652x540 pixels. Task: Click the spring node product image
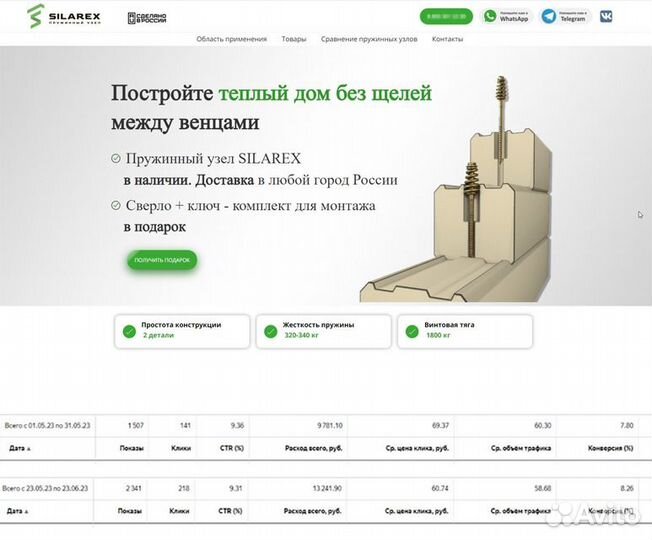coord(457,189)
